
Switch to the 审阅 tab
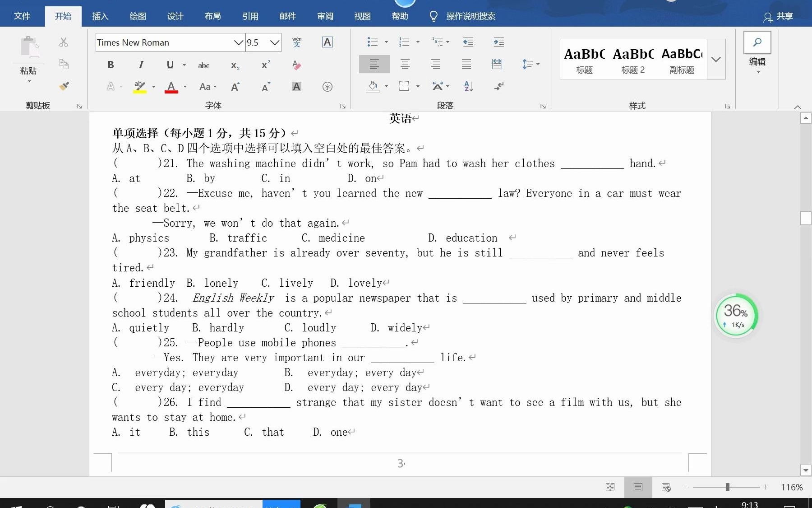325,16
